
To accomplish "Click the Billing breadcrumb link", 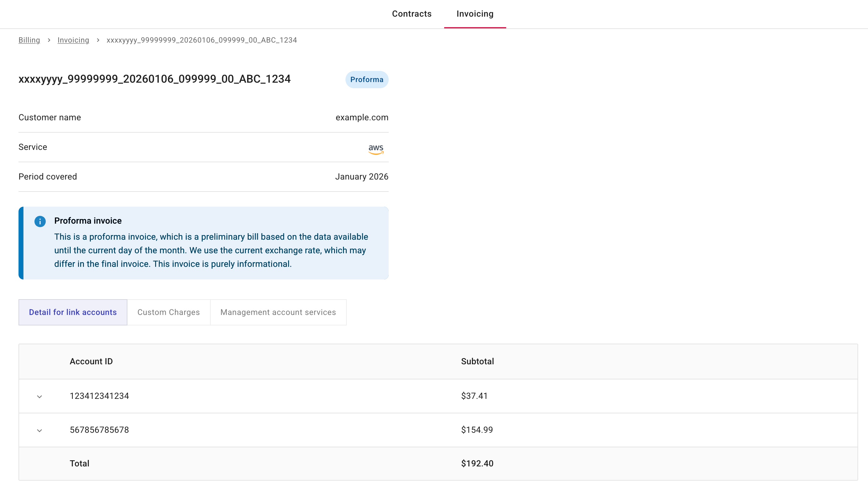I will coord(29,40).
